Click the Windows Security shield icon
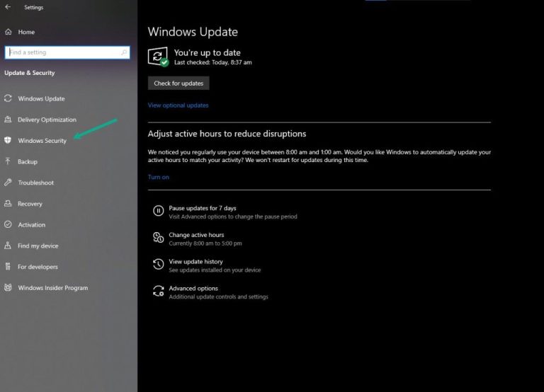The width and height of the screenshot is (544, 392). 8,140
